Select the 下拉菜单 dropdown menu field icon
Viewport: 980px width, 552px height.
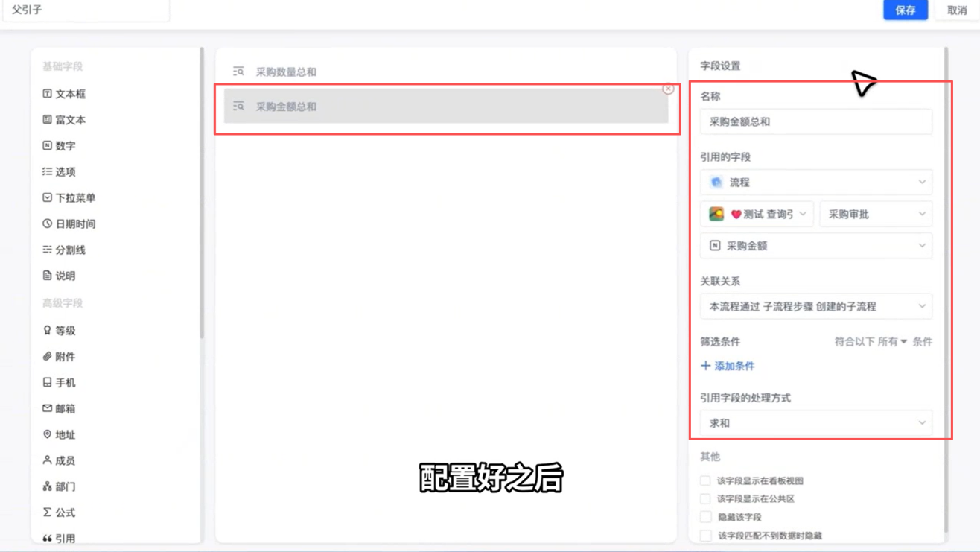[47, 198]
